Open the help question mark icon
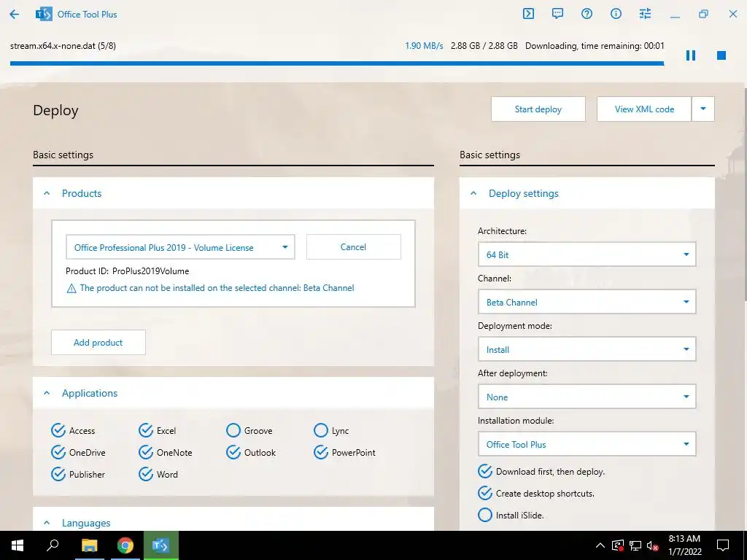Viewport: 747px width, 560px height. pos(587,14)
